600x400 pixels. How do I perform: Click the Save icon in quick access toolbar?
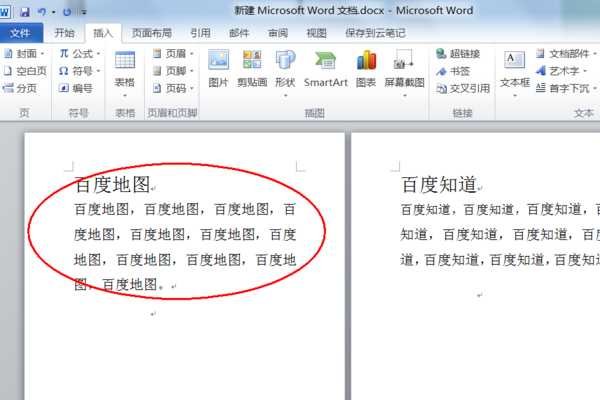tap(25, 12)
